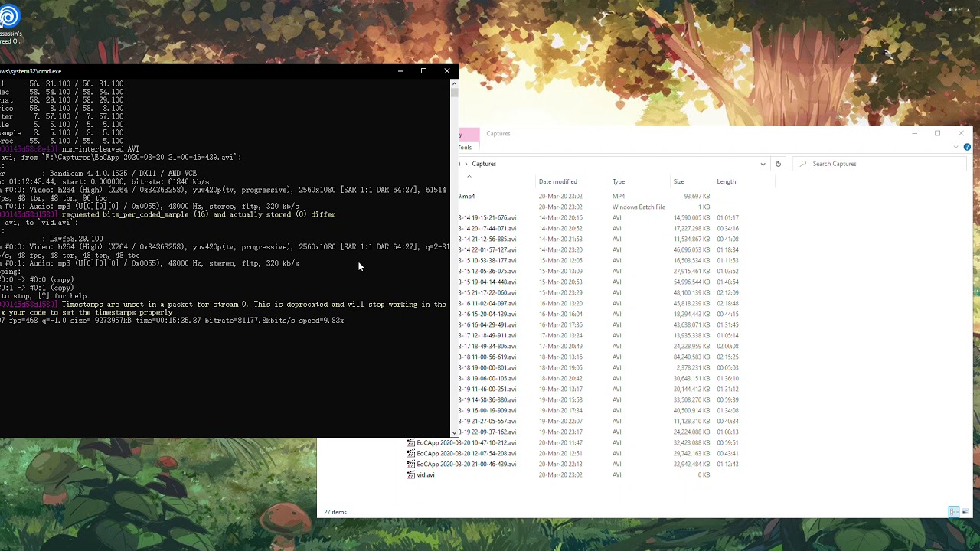Close the cmd.exe console window

tap(447, 71)
